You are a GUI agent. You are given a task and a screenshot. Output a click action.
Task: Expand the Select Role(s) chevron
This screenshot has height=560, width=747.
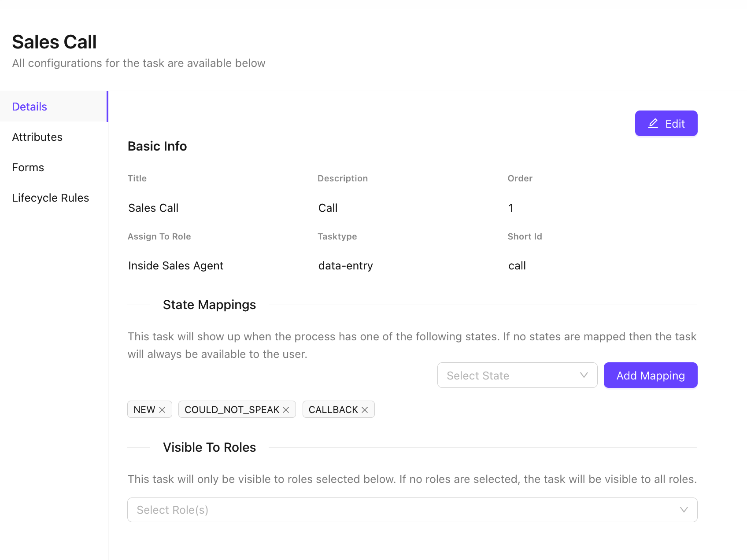pos(684,510)
